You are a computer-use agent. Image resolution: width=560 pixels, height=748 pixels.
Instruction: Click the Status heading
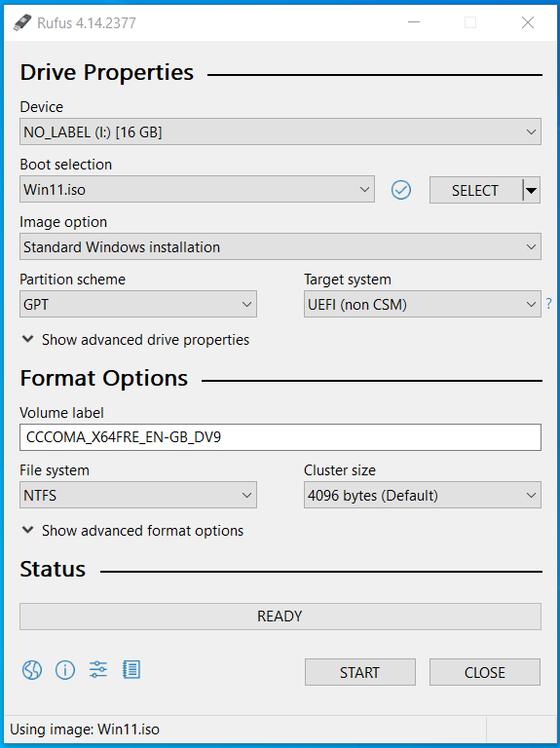point(53,569)
